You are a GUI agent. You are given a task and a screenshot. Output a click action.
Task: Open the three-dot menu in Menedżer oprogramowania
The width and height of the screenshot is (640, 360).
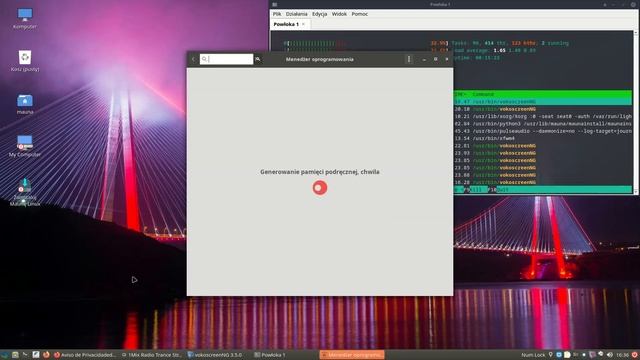(409, 59)
